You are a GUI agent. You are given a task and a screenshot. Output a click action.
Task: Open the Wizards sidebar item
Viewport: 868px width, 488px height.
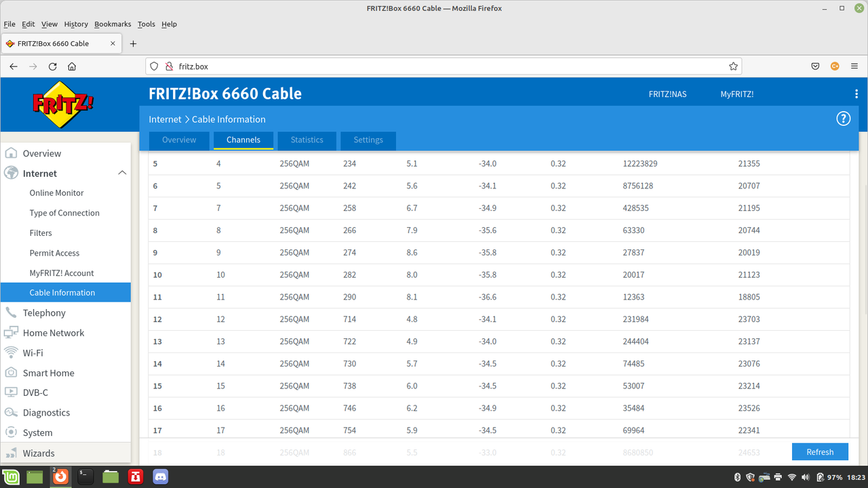[65, 453]
